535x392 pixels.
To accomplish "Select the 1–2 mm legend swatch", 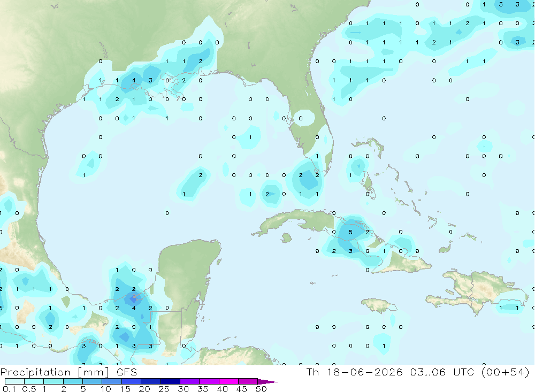I will [x=53, y=381].
